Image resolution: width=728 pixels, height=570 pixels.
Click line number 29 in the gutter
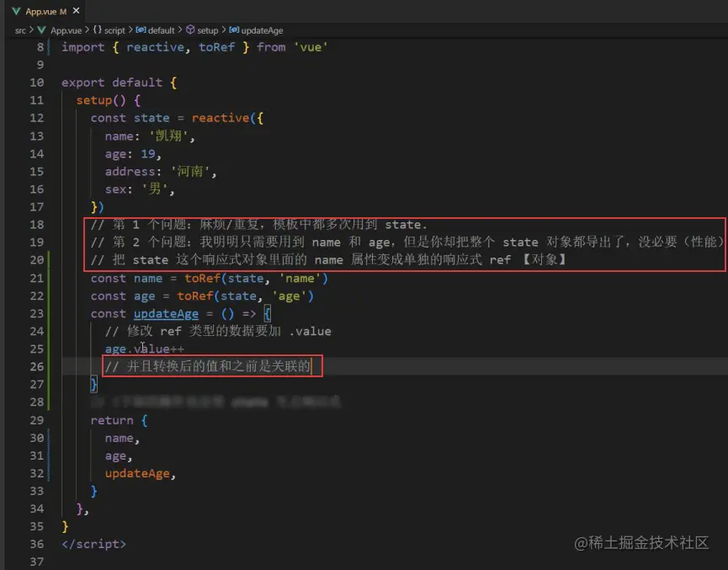(37, 420)
